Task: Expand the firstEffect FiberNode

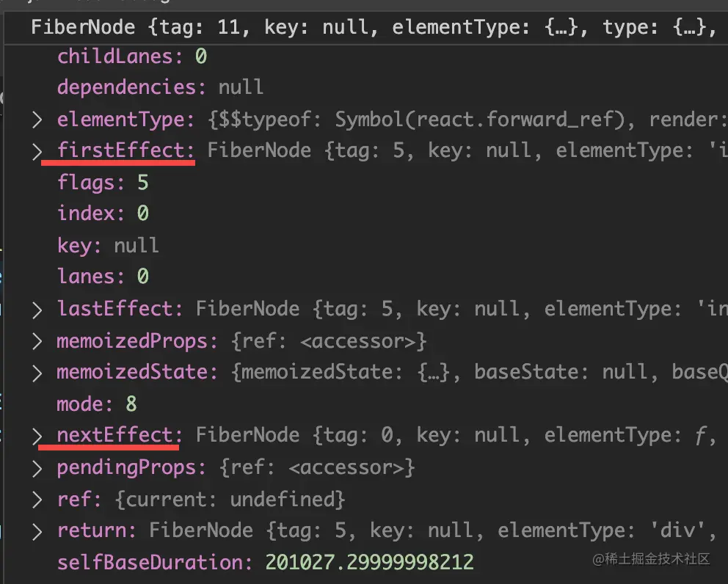Action: pos(37,151)
